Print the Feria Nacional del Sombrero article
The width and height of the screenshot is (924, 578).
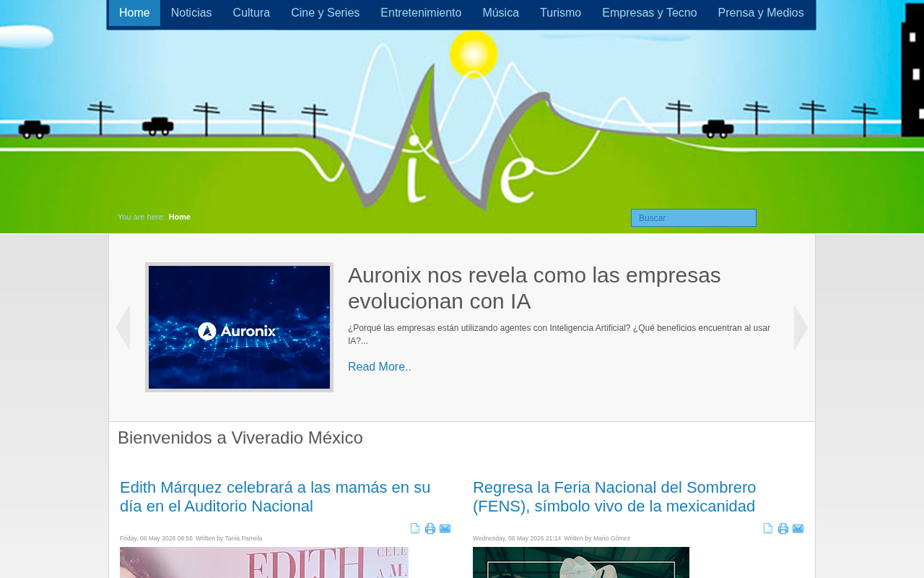click(783, 528)
